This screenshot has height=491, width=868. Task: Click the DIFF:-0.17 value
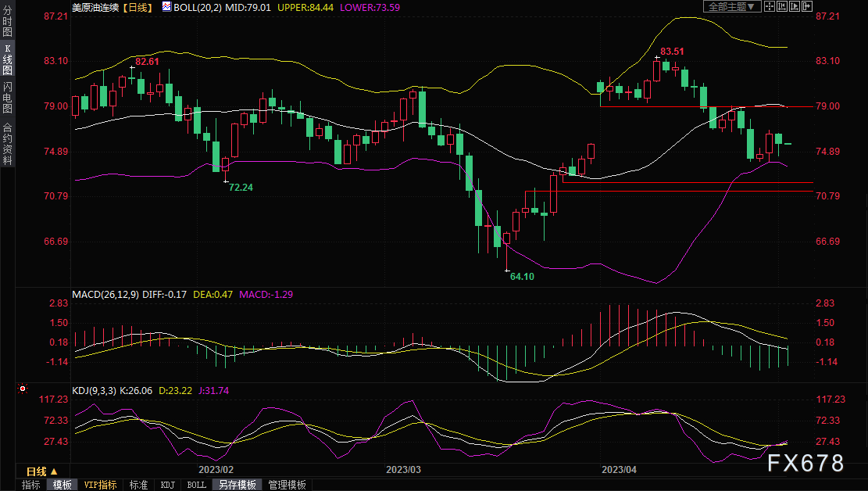[x=164, y=295]
